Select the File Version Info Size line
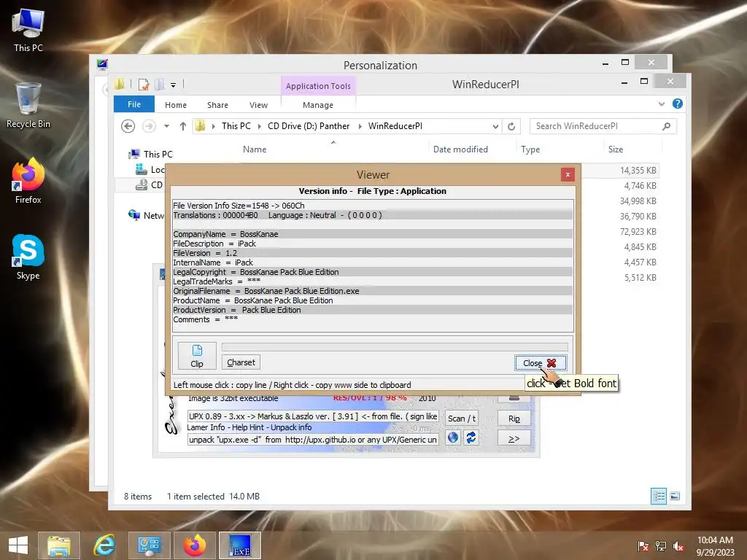This screenshot has width=747, height=560. (x=373, y=206)
